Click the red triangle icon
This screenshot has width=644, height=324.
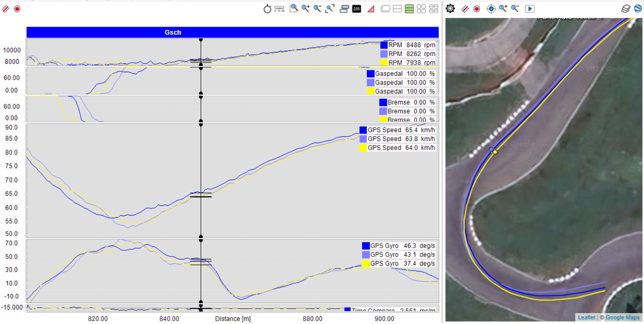371,9
